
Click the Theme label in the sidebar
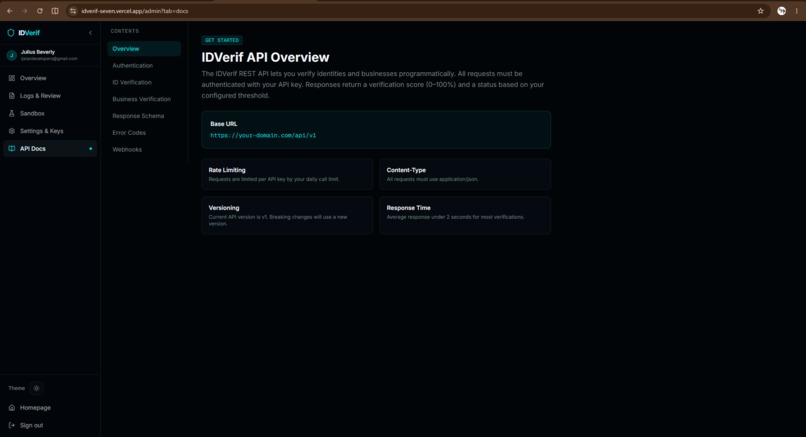(16, 388)
